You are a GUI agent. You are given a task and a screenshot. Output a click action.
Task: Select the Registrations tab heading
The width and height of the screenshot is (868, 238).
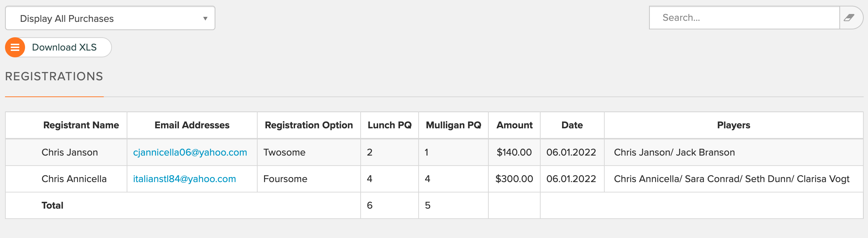54,76
